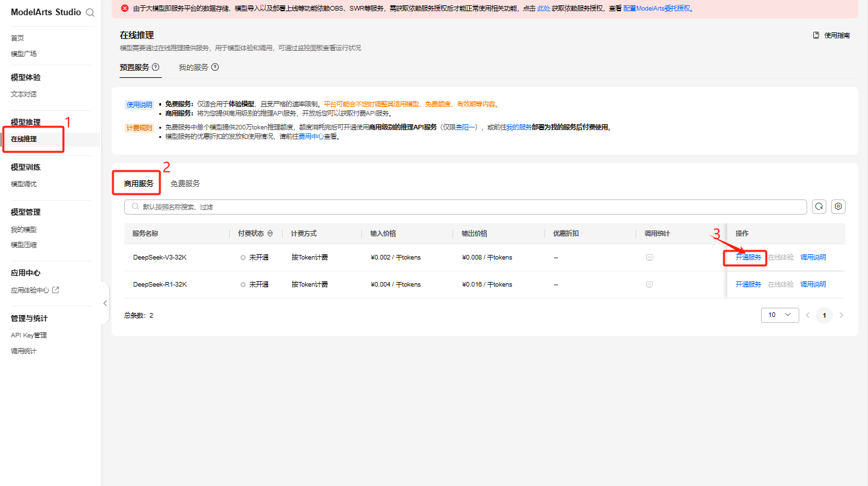The height and width of the screenshot is (486, 868).
Task: Open 模型压缩 in sidebar
Action: [24, 245]
